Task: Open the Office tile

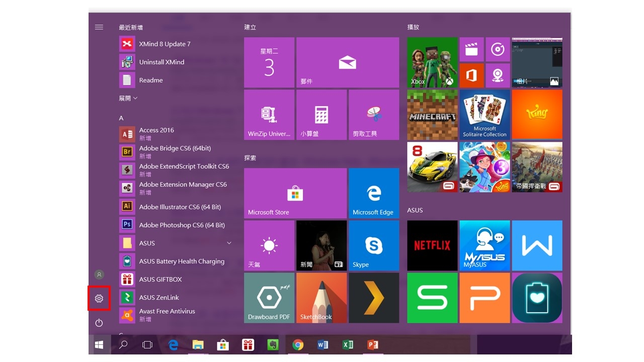Action: pos(471,75)
